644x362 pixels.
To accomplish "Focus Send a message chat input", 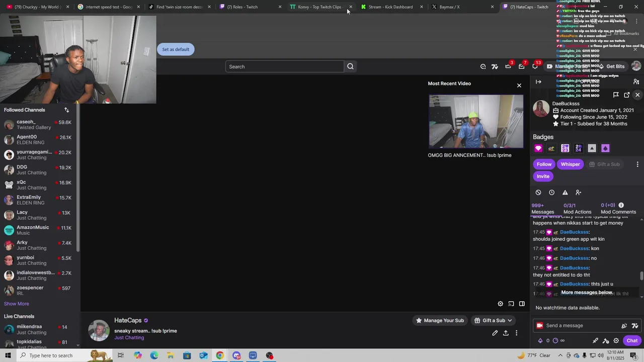I will [x=581, y=326].
